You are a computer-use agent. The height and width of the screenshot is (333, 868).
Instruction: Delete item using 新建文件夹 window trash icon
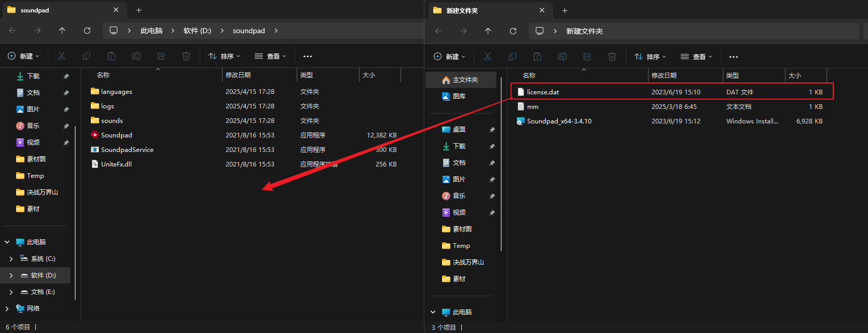click(x=612, y=57)
